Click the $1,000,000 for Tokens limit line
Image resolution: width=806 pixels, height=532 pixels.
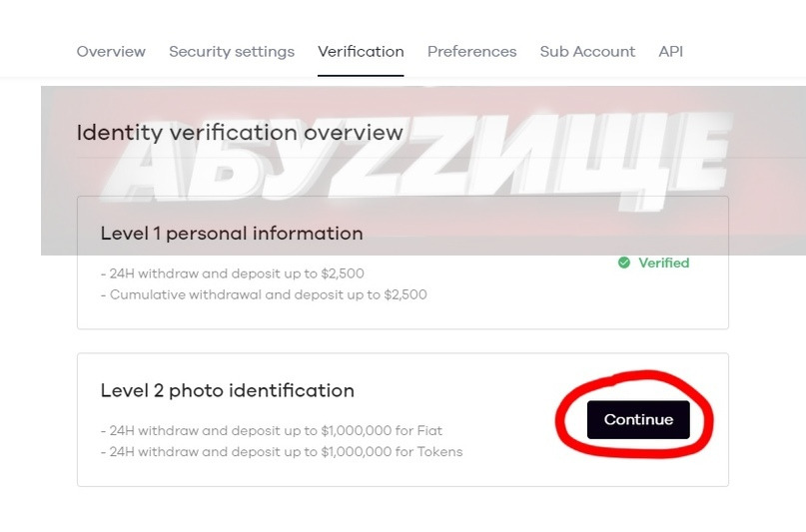coord(282,452)
